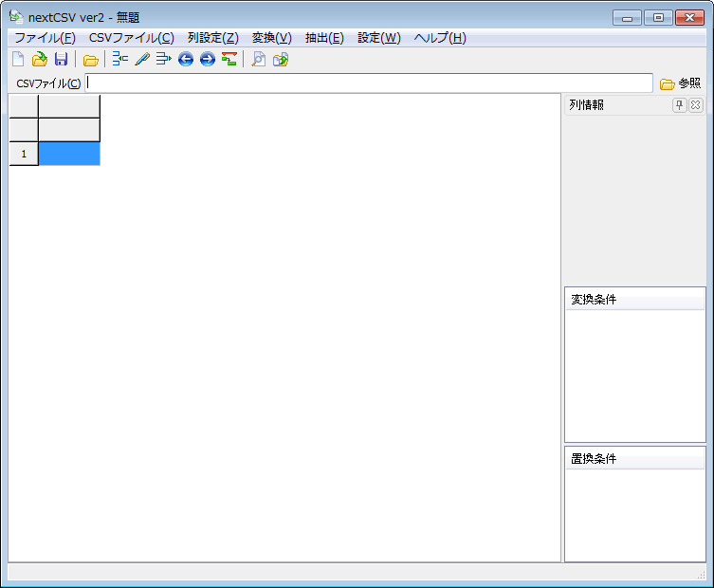The image size is (714, 588).
Task: Click into the CSVファイル path field
Action: point(369,83)
